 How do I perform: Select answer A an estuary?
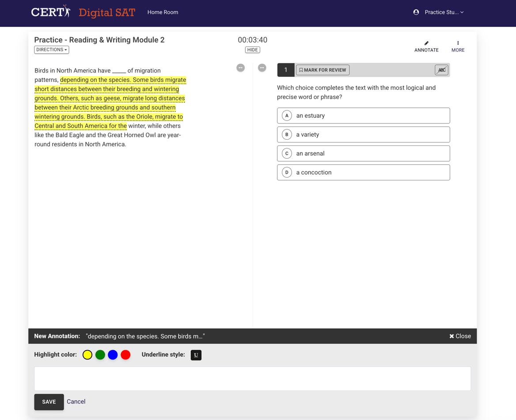[x=363, y=116]
